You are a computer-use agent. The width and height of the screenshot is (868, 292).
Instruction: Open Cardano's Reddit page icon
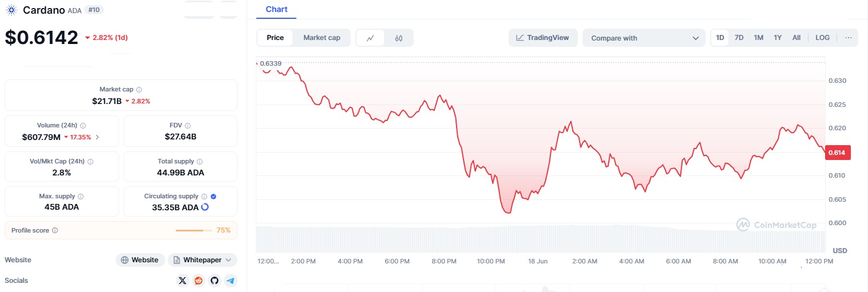[x=199, y=281]
